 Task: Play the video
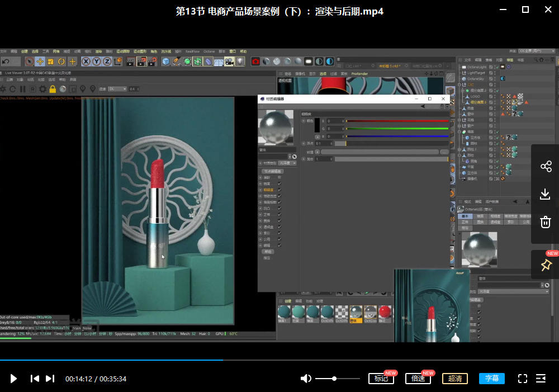coord(13,379)
